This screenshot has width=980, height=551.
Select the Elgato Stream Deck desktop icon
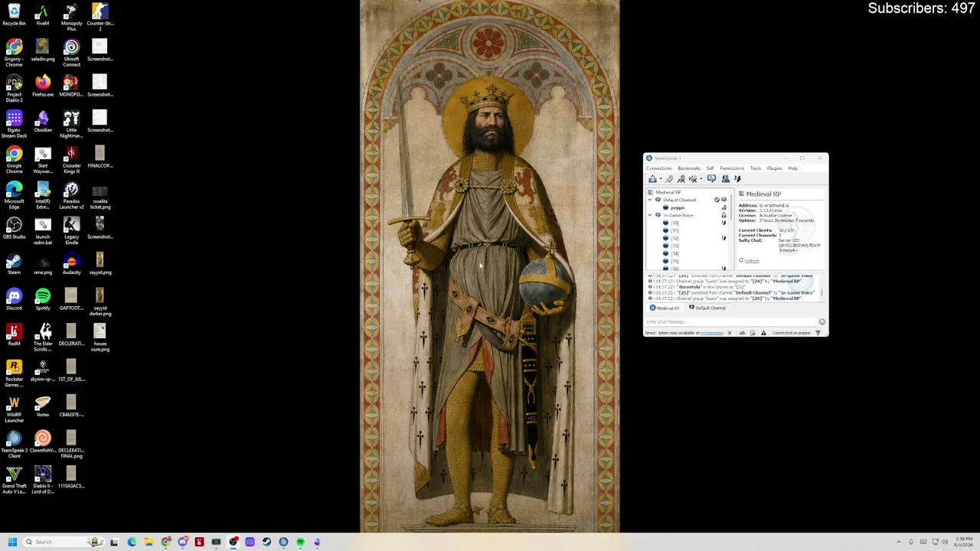14,123
